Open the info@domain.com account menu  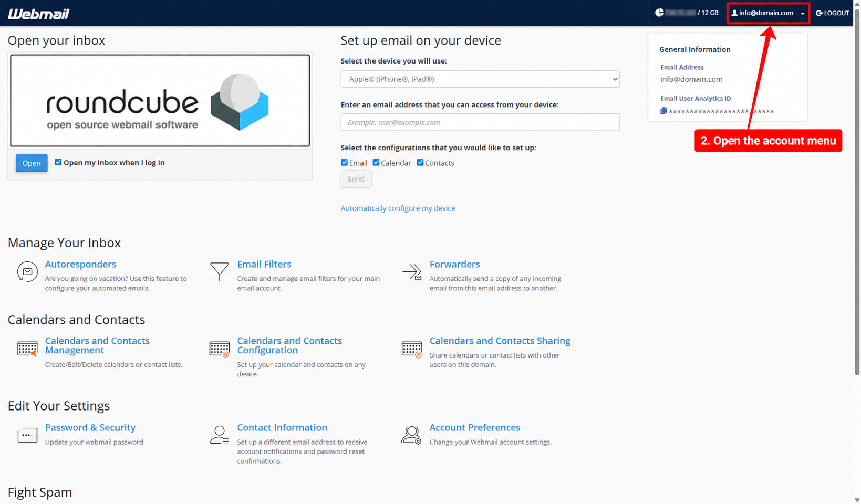point(768,13)
